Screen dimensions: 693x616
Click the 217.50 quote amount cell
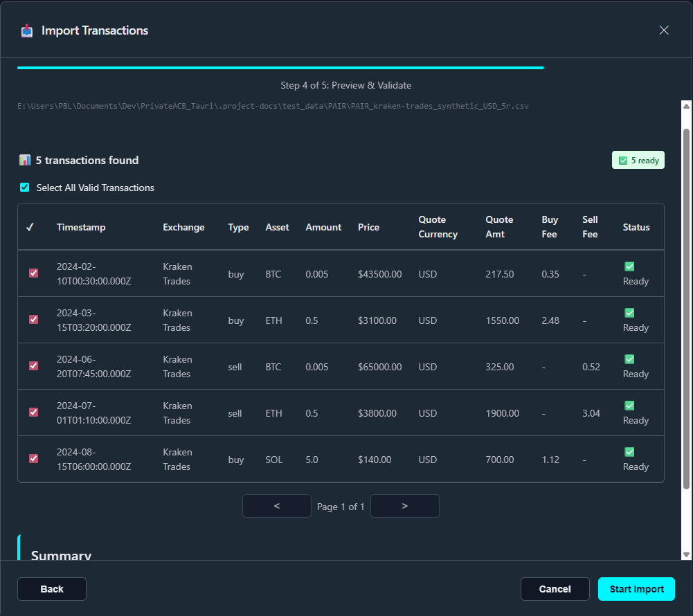pyautogui.click(x=499, y=274)
